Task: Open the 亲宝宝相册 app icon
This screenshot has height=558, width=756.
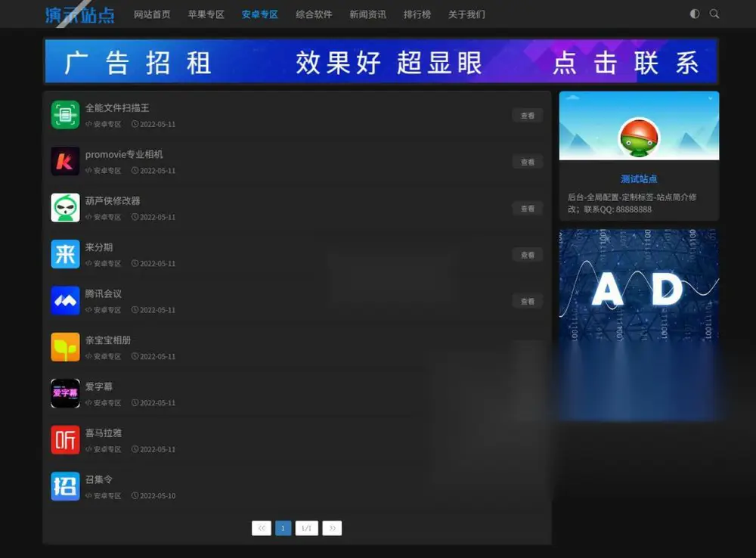Action: point(65,347)
